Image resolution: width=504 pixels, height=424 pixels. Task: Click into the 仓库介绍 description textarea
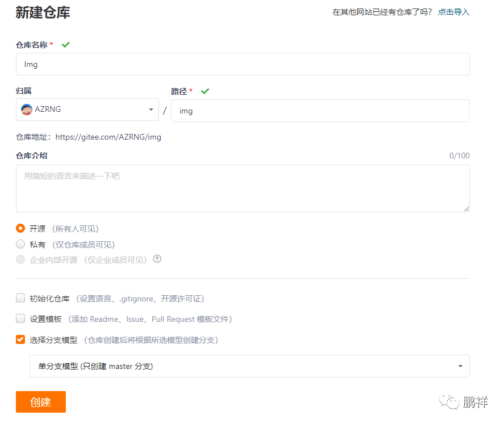243,188
